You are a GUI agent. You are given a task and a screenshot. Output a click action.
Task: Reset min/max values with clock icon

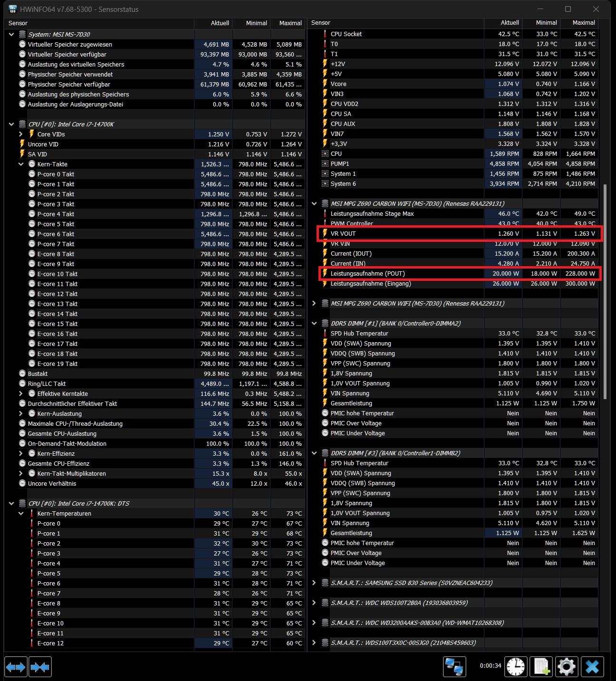pyautogui.click(x=516, y=667)
